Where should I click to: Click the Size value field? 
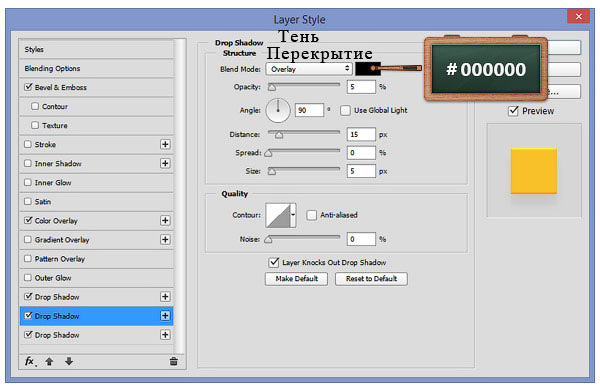pyautogui.click(x=361, y=171)
